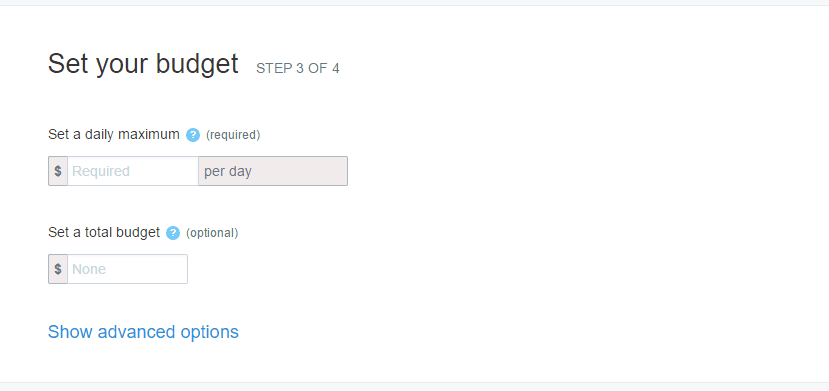Click the word 'maximum' in the daily label
The height and width of the screenshot is (391, 829).
click(x=149, y=135)
